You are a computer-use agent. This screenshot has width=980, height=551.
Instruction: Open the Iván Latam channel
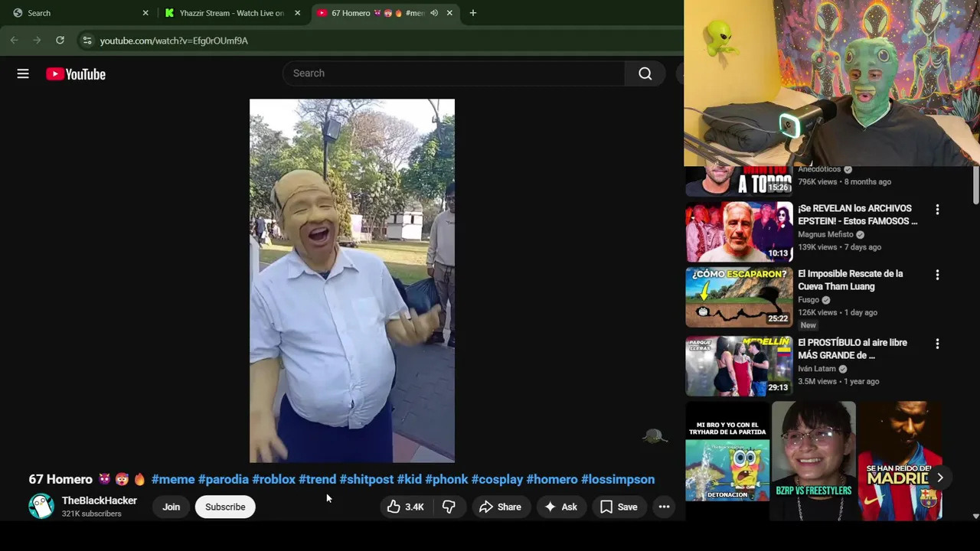[x=817, y=369]
